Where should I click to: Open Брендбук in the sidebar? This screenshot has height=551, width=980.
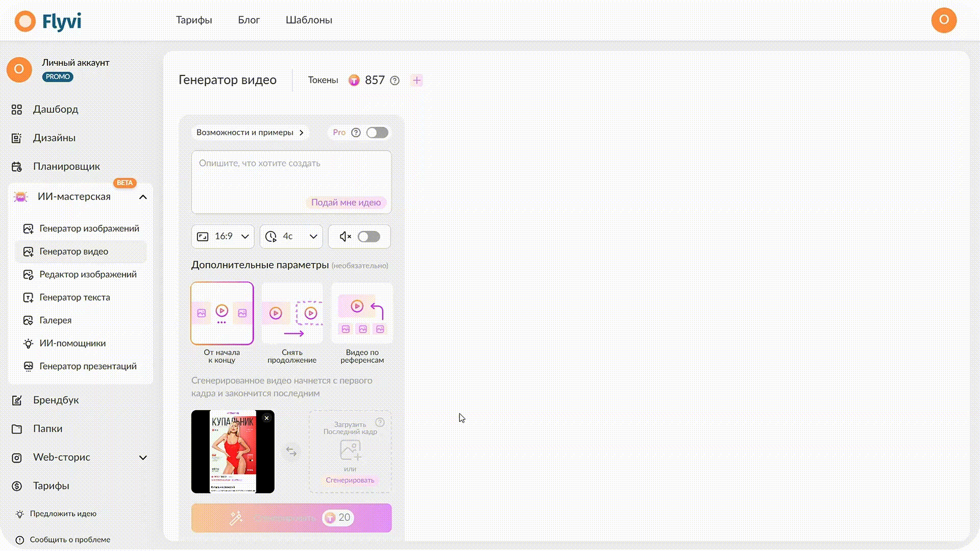(x=56, y=400)
